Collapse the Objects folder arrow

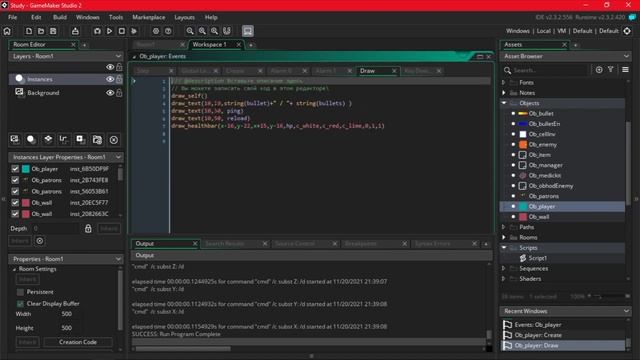click(x=504, y=103)
